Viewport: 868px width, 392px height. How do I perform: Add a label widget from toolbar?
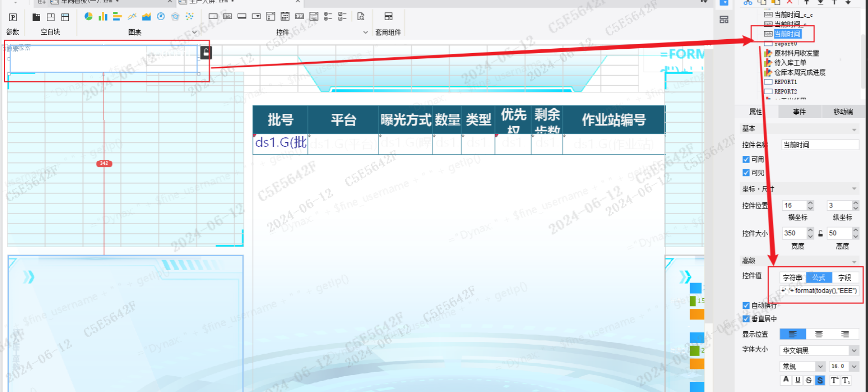pos(228,17)
